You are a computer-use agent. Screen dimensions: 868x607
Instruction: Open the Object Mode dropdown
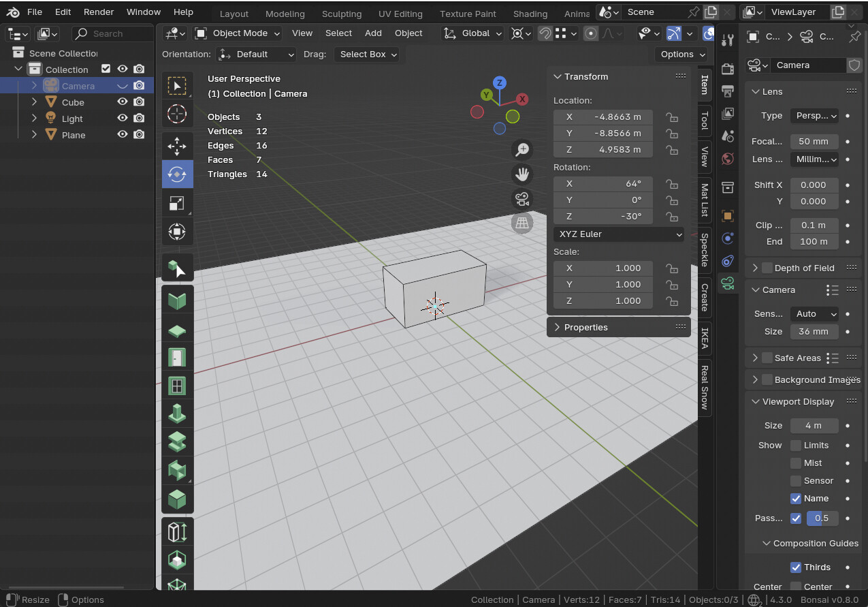tap(237, 33)
